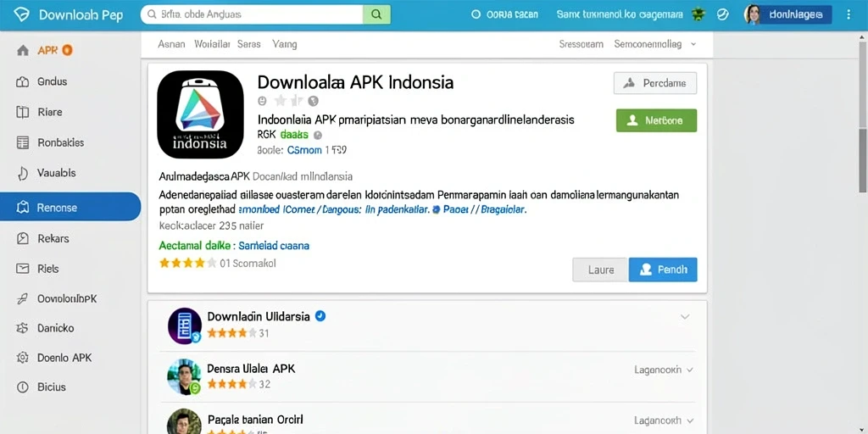Image resolution: width=868 pixels, height=434 pixels.
Task: Open the Bicius info icon
Action: coord(23,387)
